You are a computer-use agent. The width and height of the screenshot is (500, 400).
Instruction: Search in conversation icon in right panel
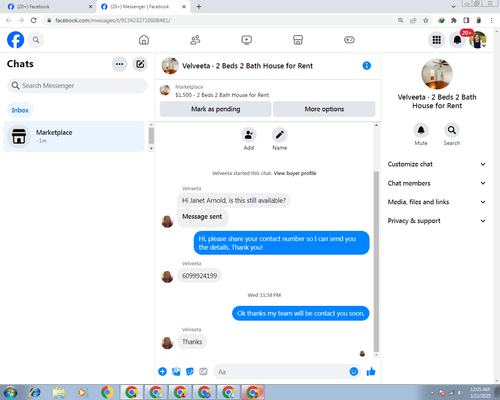(452, 130)
